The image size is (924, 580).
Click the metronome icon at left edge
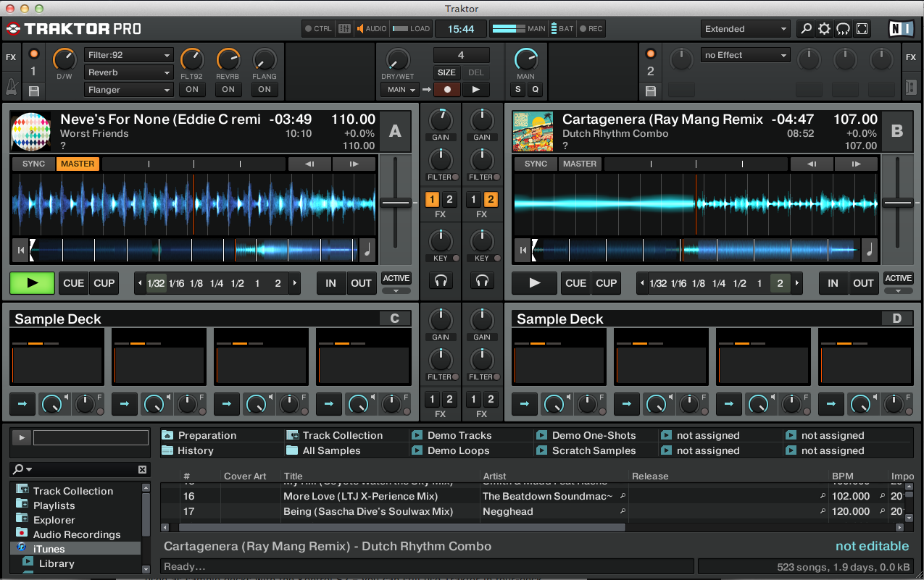(x=11, y=88)
